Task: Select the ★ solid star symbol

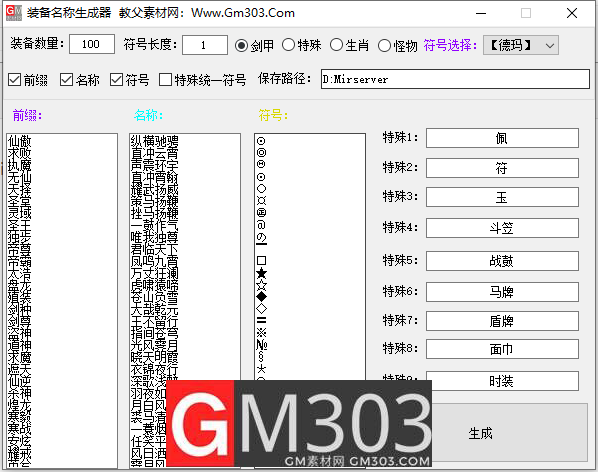Action: (x=261, y=273)
